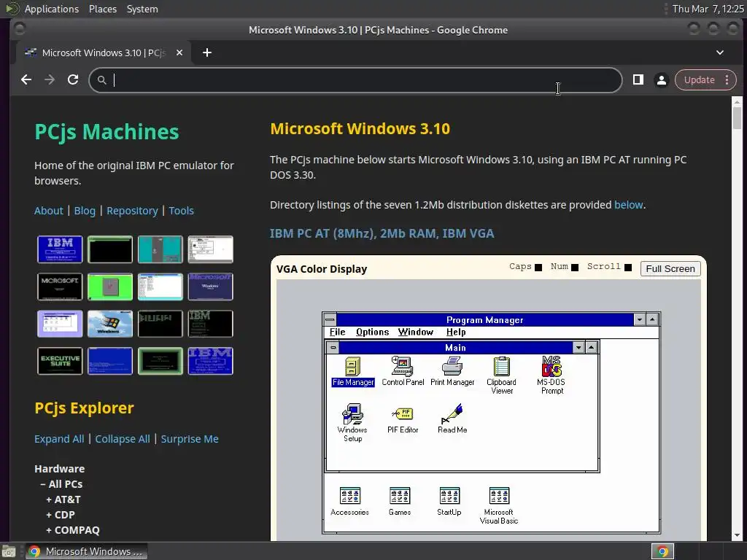
Task: Click the Surprise Me link
Action: click(190, 439)
